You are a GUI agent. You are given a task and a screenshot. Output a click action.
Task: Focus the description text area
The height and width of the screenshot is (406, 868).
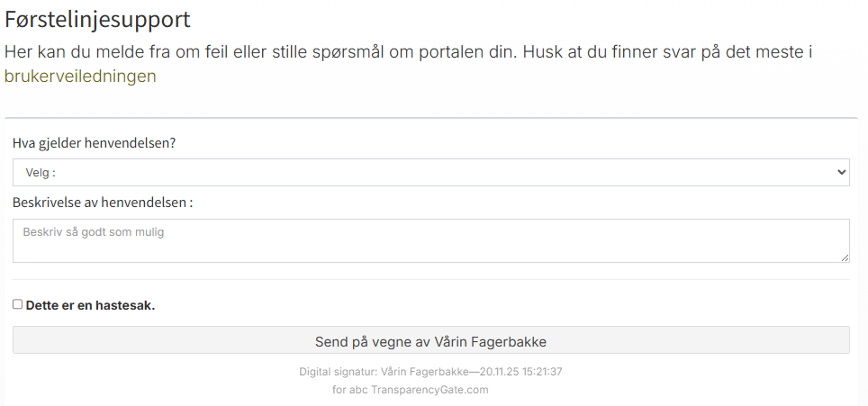[430, 247]
